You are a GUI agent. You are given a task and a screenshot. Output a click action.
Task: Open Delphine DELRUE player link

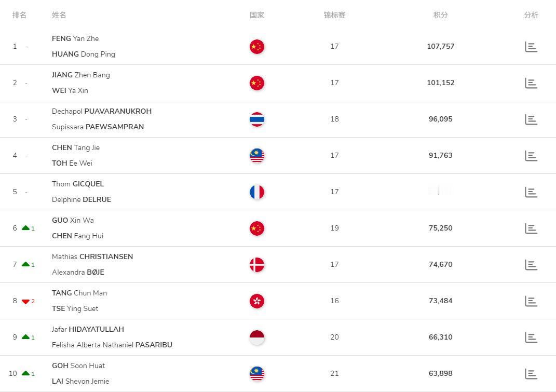tap(82, 199)
